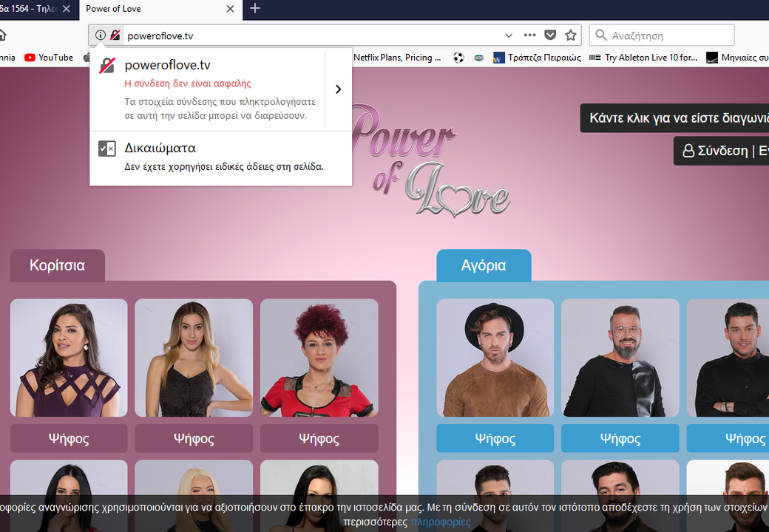Click the soccer ball bookmark icon
Screen dimensions: 769x532
(x=458, y=58)
